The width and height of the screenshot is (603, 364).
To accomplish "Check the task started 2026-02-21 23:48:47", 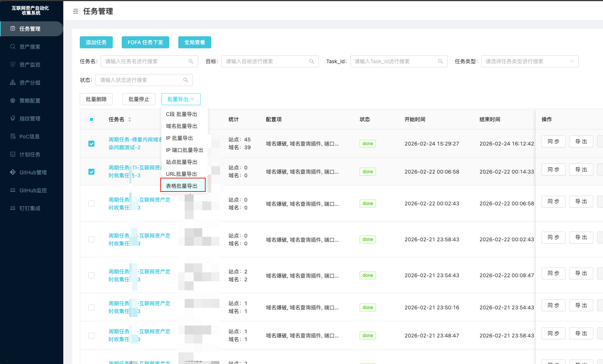I will point(91,336).
